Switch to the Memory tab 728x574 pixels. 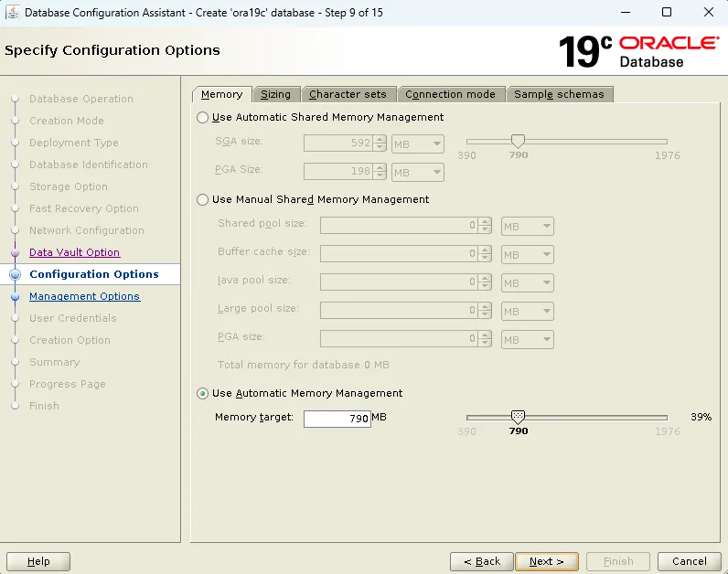(x=222, y=94)
